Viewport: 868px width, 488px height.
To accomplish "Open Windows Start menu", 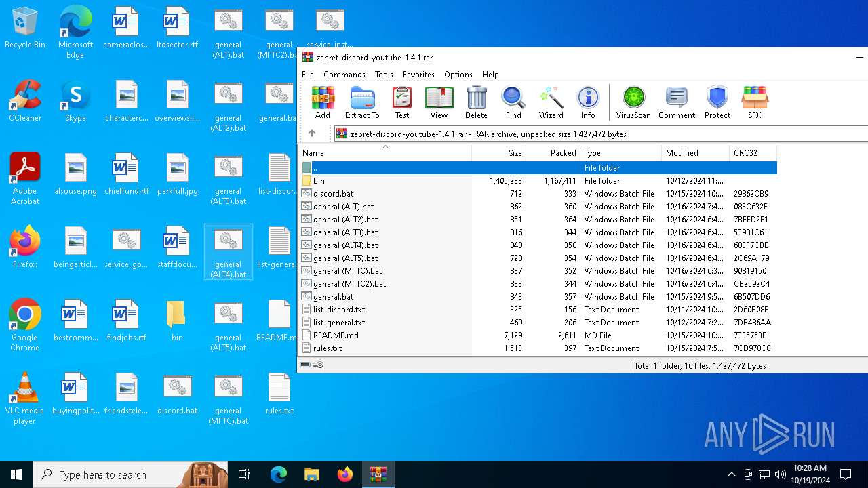I will [x=16, y=474].
